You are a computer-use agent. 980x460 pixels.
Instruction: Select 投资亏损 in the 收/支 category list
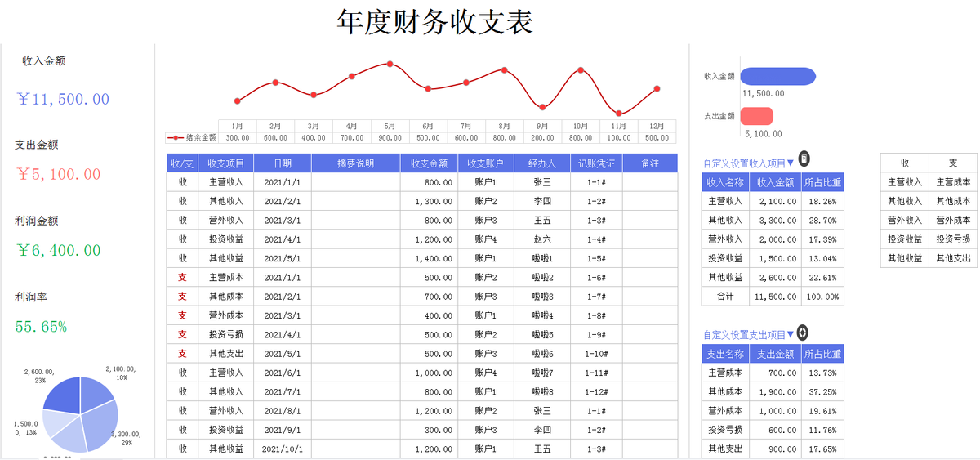953,239
